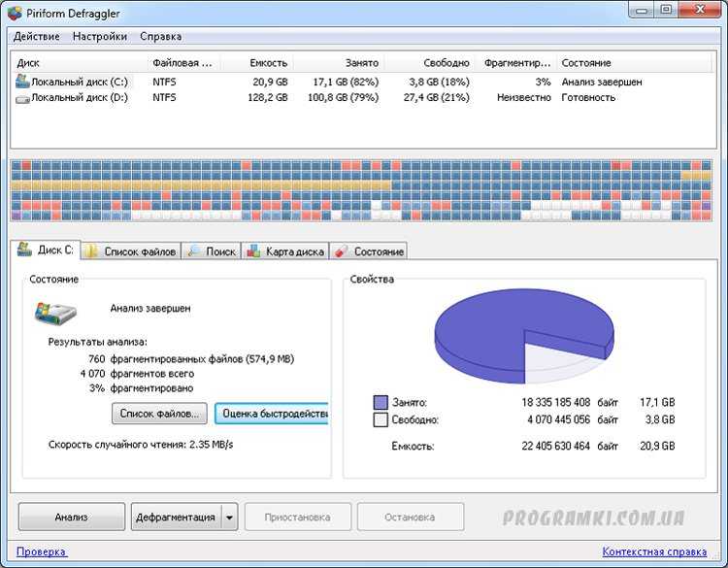Click the 27,4 GB (21%) free cell

pos(437,97)
